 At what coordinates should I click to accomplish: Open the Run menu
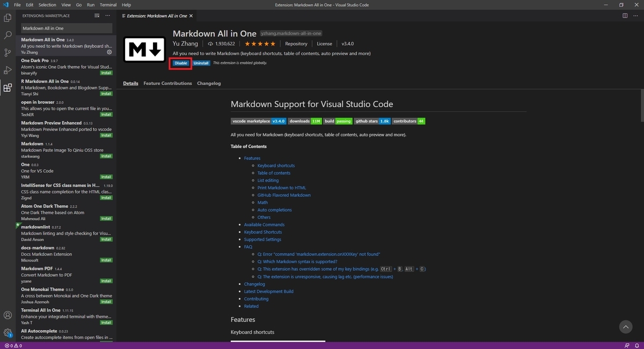(91, 4)
